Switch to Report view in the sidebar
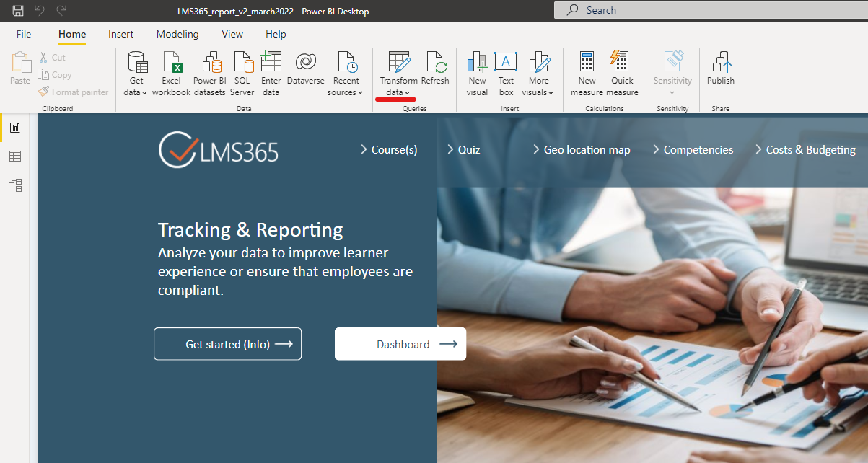868x463 pixels. [x=15, y=128]
